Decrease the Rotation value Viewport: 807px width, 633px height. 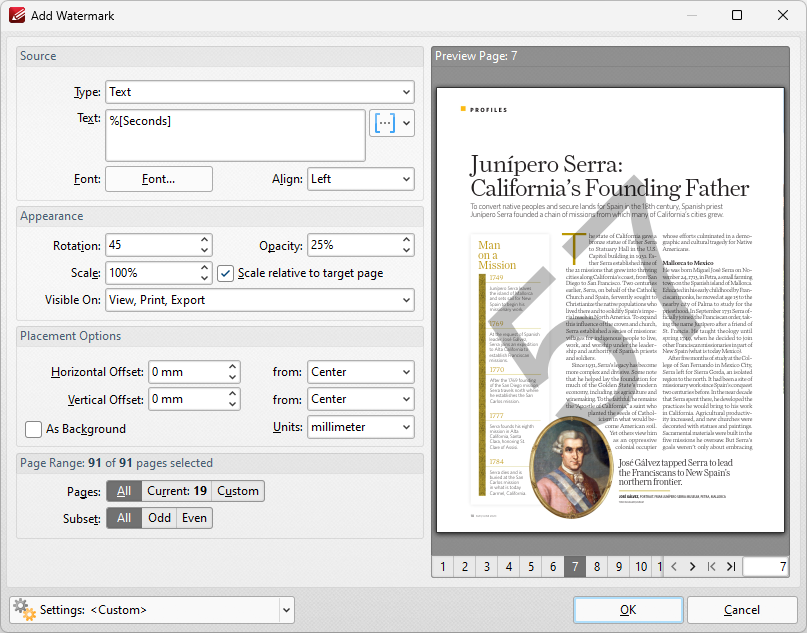point(204,251)
